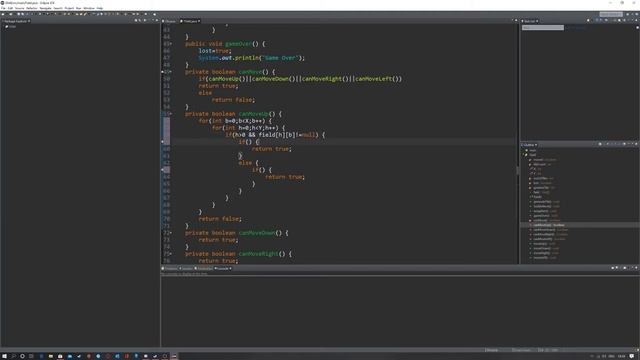Open File Explorer from the taskbar
Viewport: 640px width, 360px height.
[51, 356]
